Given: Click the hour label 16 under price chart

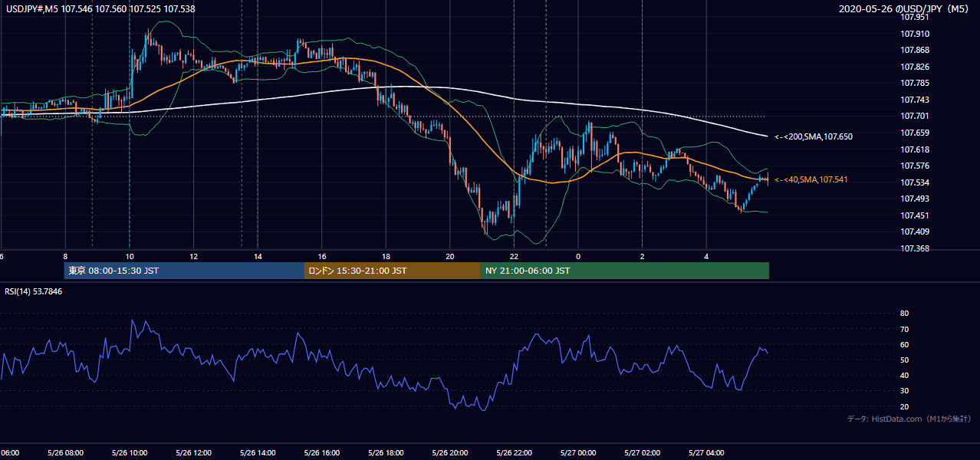Looking at the screenshot, I should [322, 257].
